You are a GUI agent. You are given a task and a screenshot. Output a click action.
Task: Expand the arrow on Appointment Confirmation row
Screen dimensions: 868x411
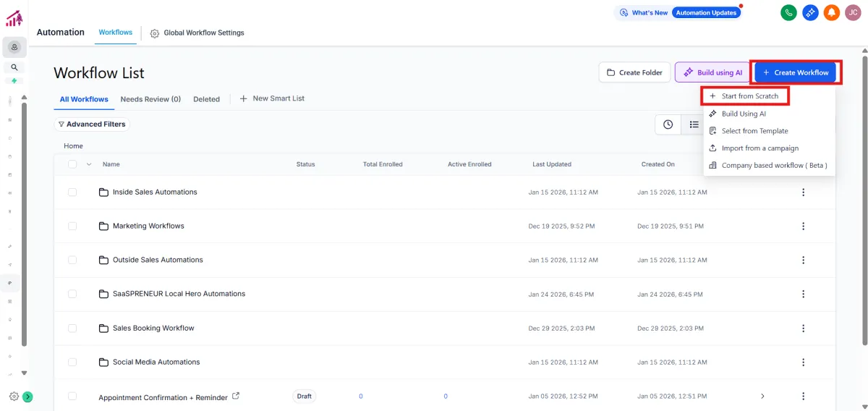tap(762, 397)
